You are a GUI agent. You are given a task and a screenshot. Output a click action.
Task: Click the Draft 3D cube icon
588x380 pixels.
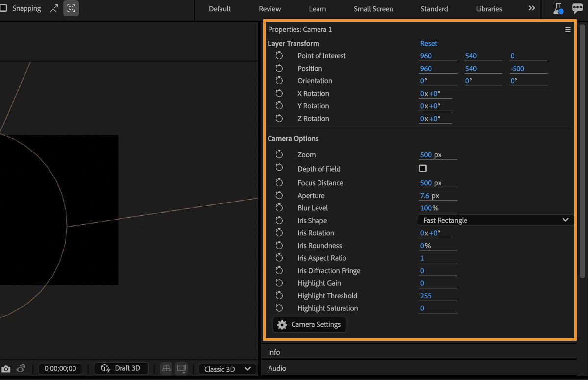[105, 369]
